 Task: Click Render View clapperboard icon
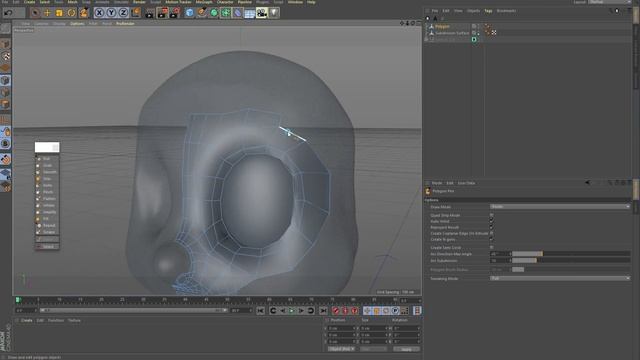click(150, 13)
